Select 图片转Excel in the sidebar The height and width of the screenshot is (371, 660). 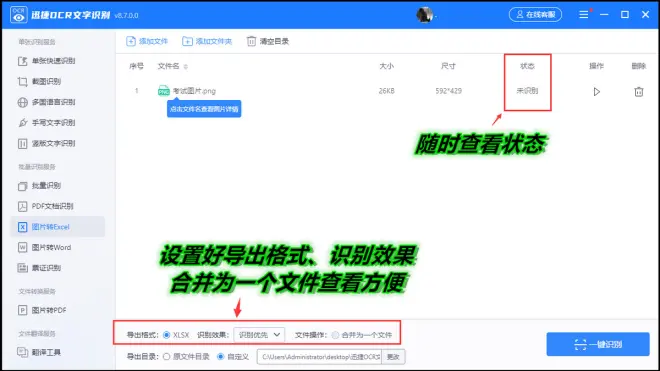pos(58,227)
